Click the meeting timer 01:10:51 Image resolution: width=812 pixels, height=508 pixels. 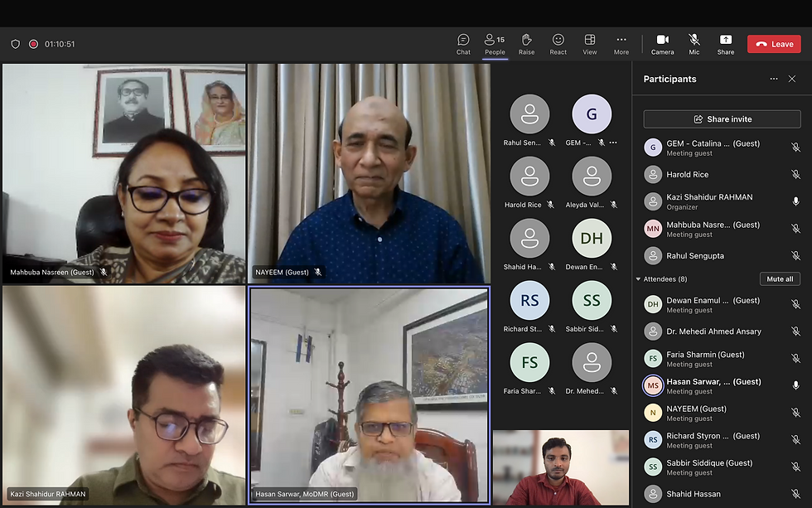pos(60,44)
